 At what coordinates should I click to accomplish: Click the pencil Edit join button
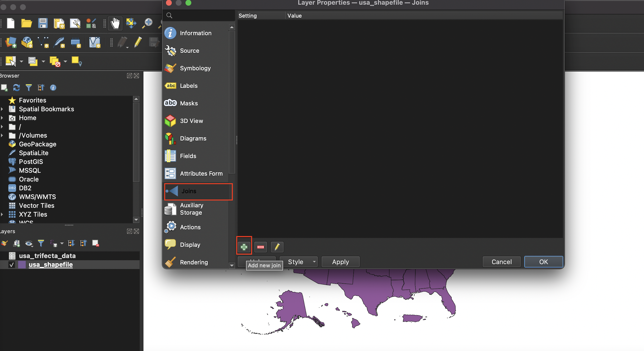point(277,247)
